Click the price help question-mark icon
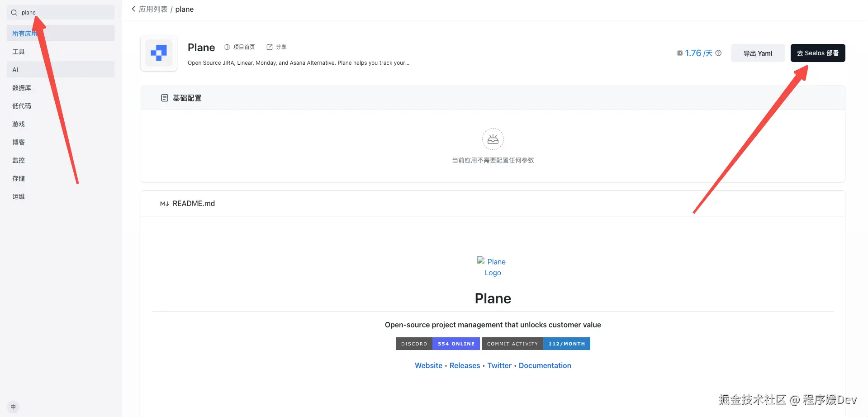Image resolution: width=868 pixels, height=417 pixels. coord(718,53)
